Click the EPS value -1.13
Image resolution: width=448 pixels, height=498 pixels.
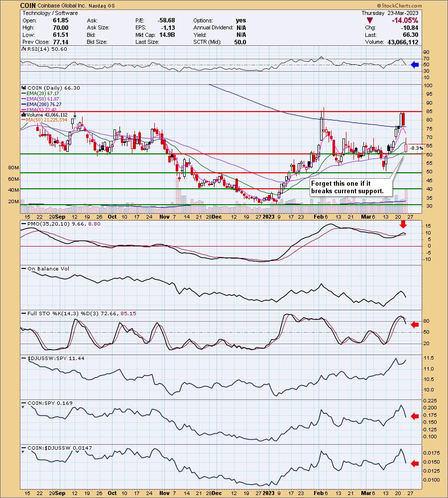(x=169, y=27)
